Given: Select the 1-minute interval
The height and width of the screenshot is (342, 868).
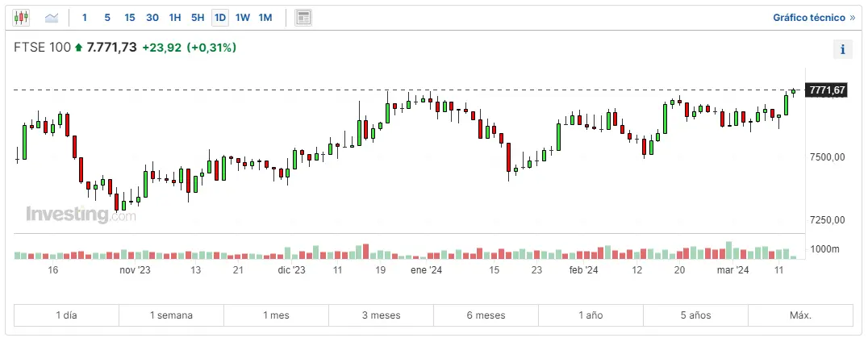Looking at the screenshot, I should [85, 17].
